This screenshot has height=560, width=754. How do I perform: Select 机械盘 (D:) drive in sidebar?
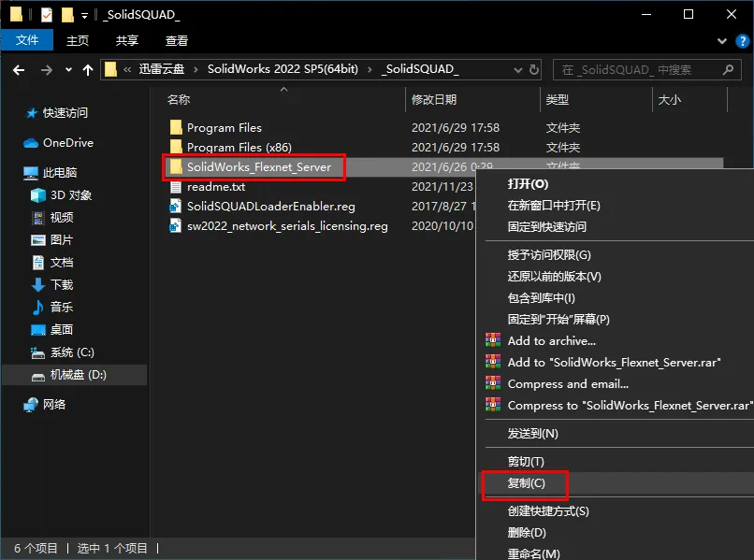click(78, 375)
